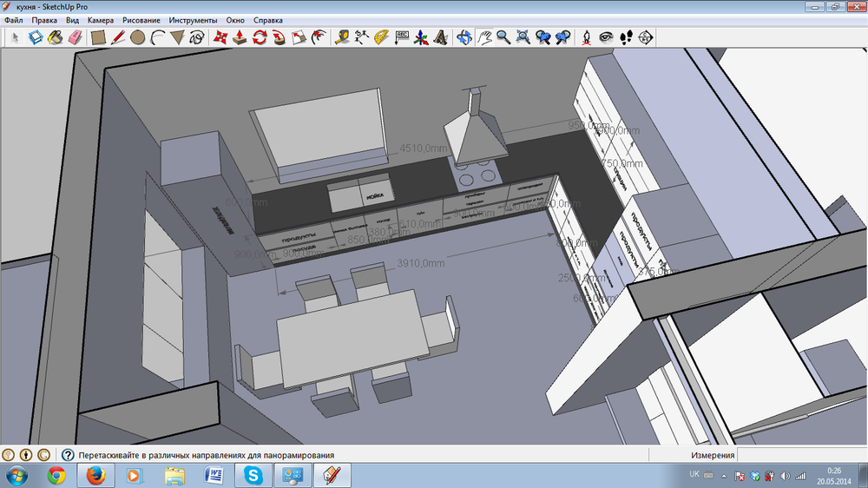The width and height of the screenshot is (868, 488).
Task: Activate the Pan hand tool
Action: 484,37
